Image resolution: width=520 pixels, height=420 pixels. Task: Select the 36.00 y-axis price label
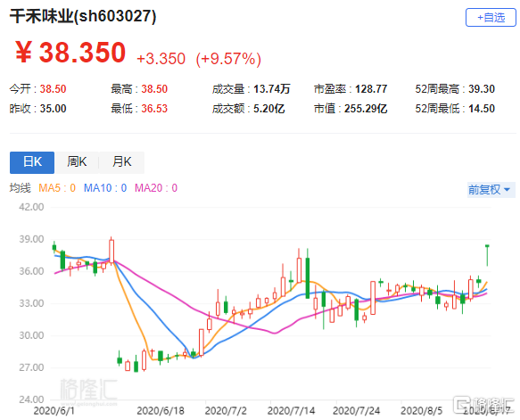[x=31, y=271]
